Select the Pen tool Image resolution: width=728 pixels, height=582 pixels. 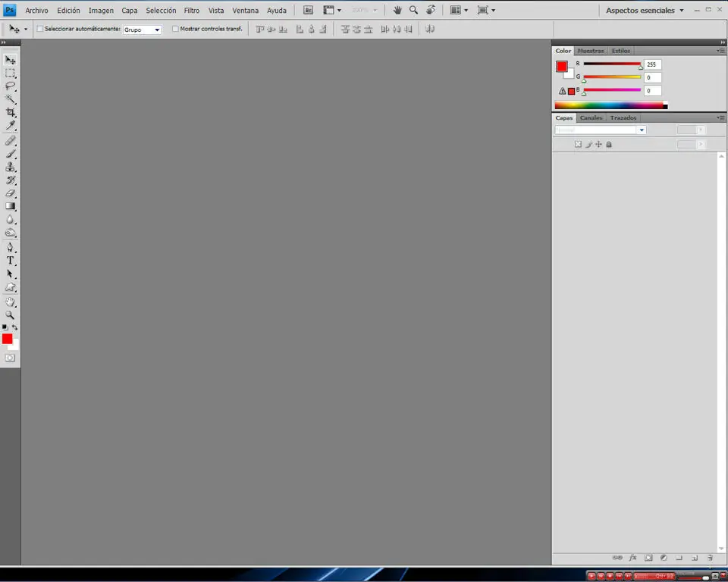(10, 247)
